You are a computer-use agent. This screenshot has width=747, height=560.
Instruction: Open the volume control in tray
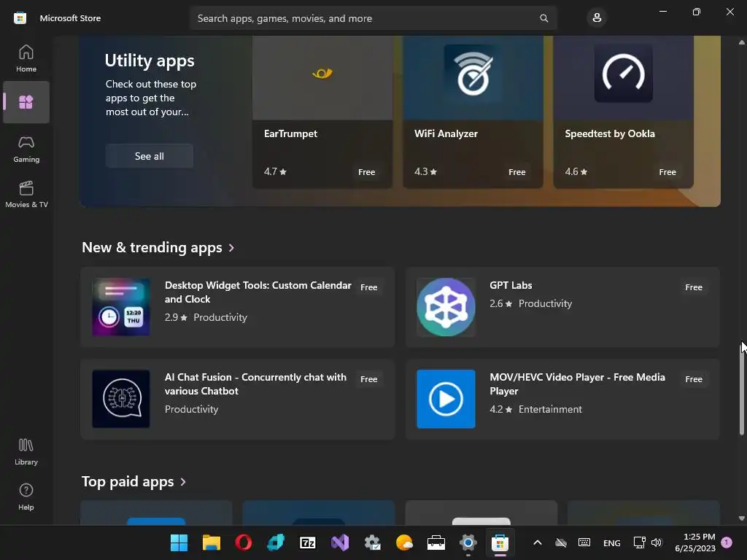tap(657, 542)
